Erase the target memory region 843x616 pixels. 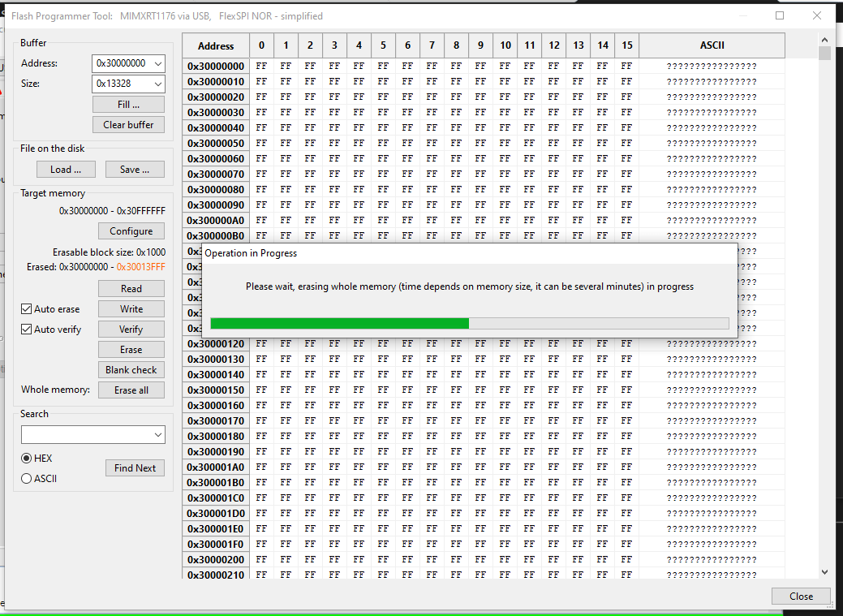(x=131, y=349)
